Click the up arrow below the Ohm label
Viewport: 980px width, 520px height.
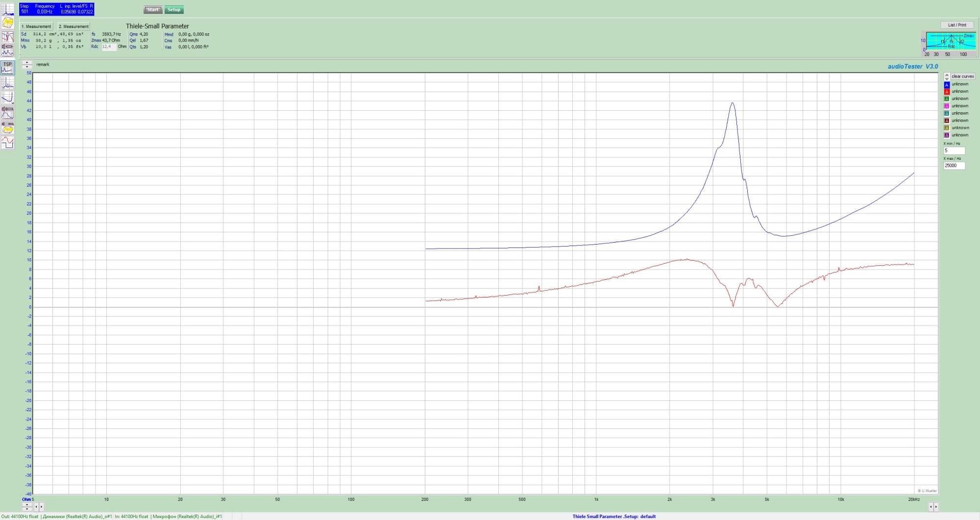(27, 505)
